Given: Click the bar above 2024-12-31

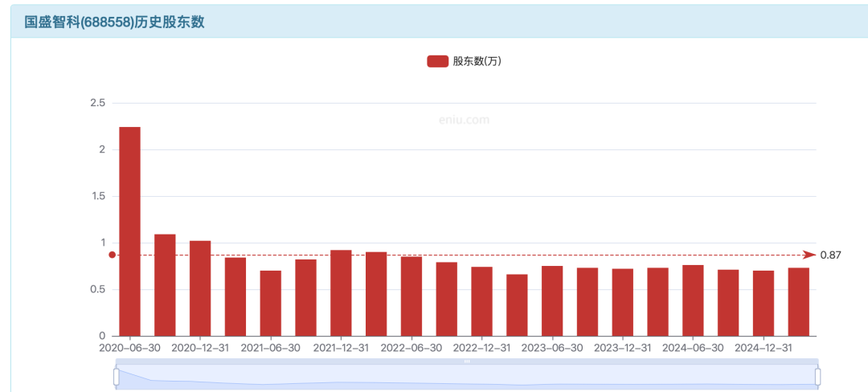Looking at the screenshot, I should point(764,304).
